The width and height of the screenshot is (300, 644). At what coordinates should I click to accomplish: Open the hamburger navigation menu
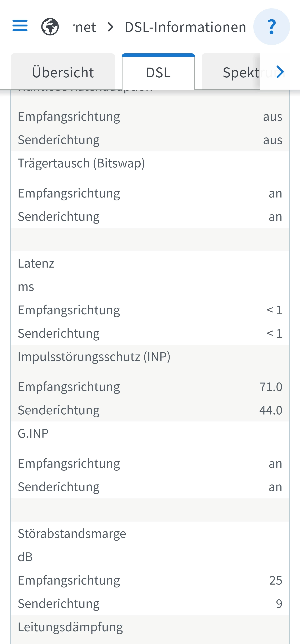(20, 26)
